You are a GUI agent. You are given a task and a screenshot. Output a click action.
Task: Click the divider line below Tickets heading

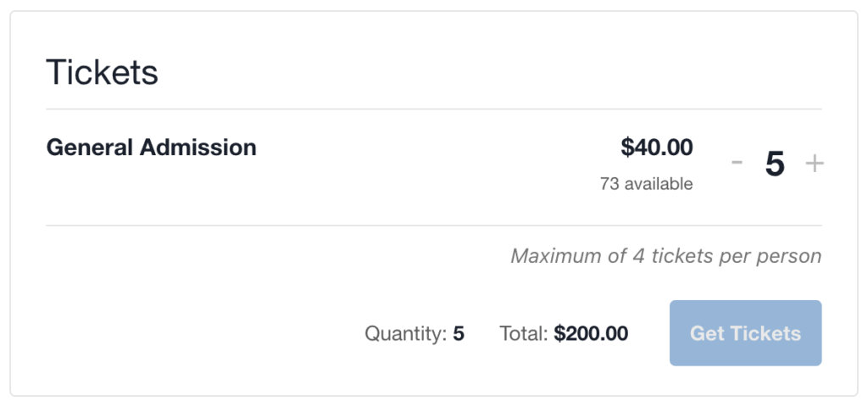click(x=433, y=109)
